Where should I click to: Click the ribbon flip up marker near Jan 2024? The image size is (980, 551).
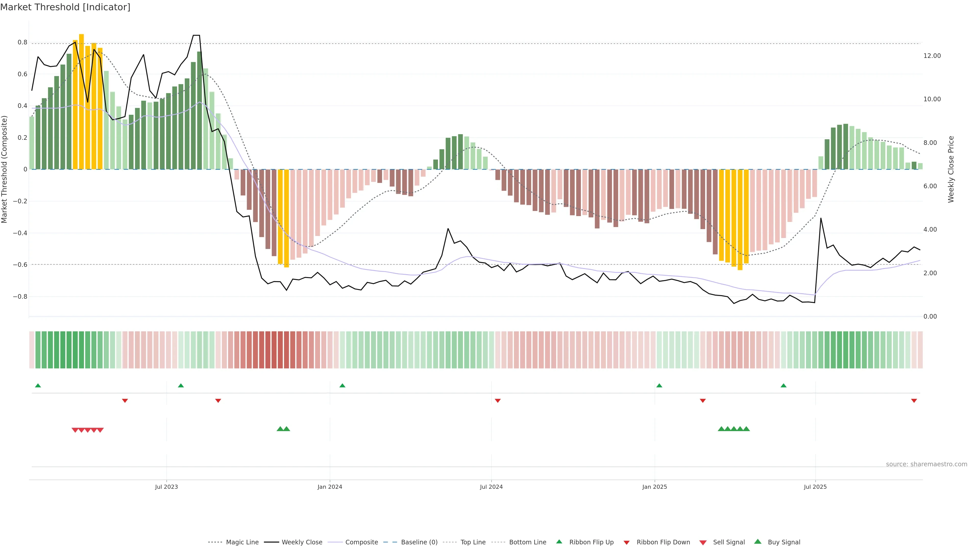pos(342,386)
